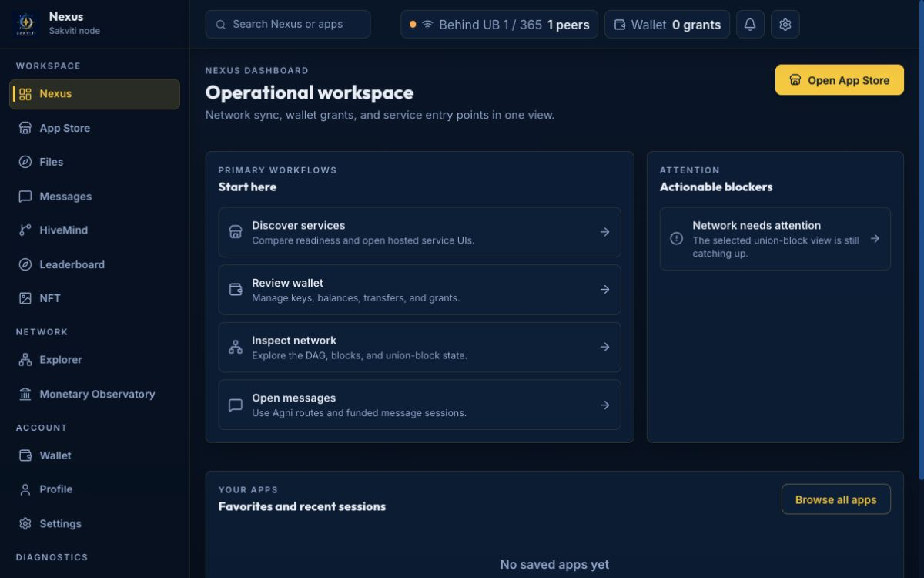The height and width of the screenshot is (578, 924).
Task: Click the alert icon on Network needs attention
Action: (x=677, y=239)
